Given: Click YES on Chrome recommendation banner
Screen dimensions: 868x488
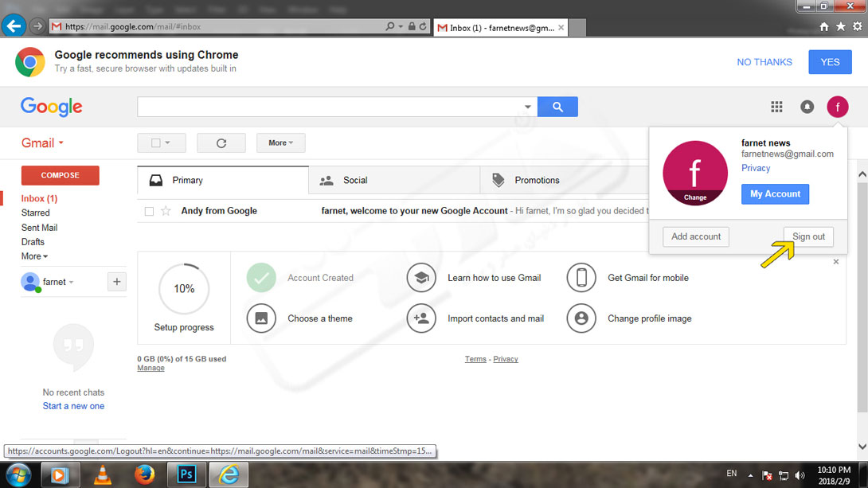Looking at the screenshot, I should click(830, 62).
